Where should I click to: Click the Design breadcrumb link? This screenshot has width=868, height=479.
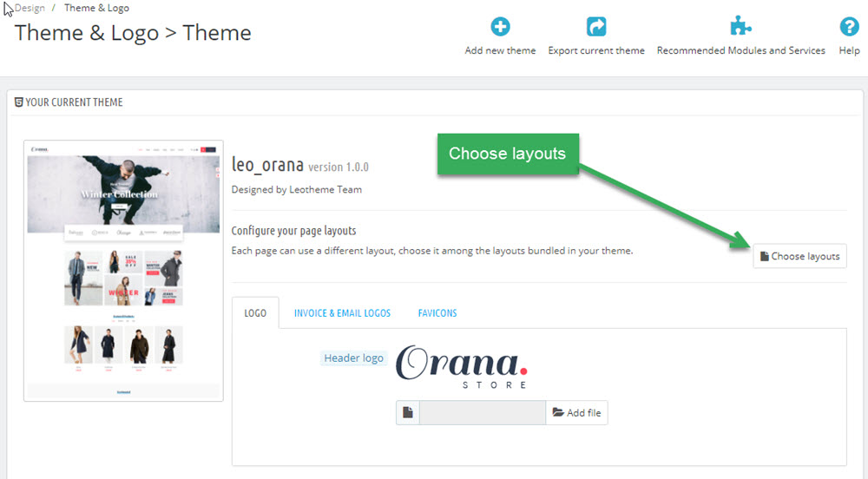[28, 8]
